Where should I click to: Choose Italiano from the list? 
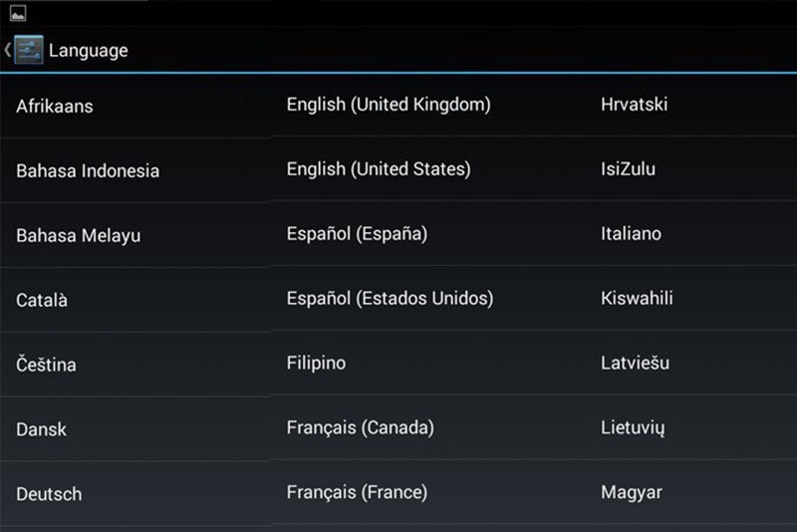click(631, 234)
